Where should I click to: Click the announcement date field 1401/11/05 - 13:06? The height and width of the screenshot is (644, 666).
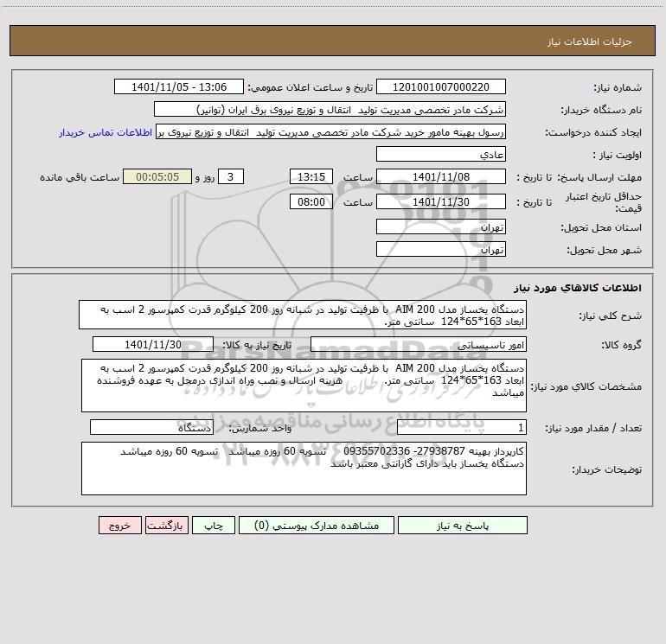tap(179, 86)
